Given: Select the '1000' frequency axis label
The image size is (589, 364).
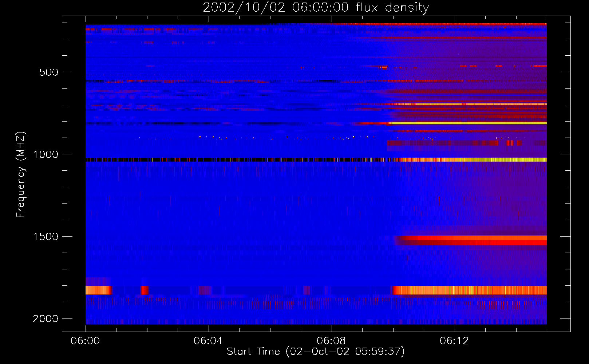Looking at the screenshot, I should pyautogui.click(x=46, y=154).
